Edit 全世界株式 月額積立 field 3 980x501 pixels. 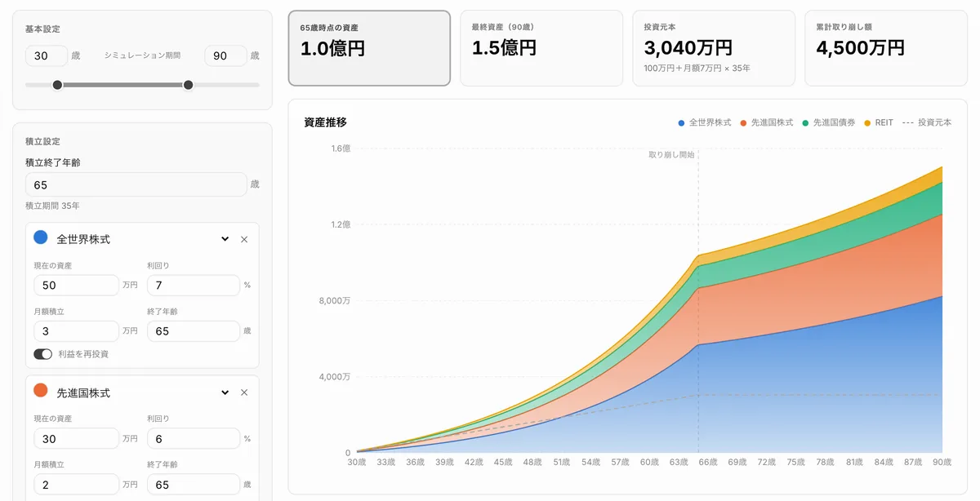76,331
